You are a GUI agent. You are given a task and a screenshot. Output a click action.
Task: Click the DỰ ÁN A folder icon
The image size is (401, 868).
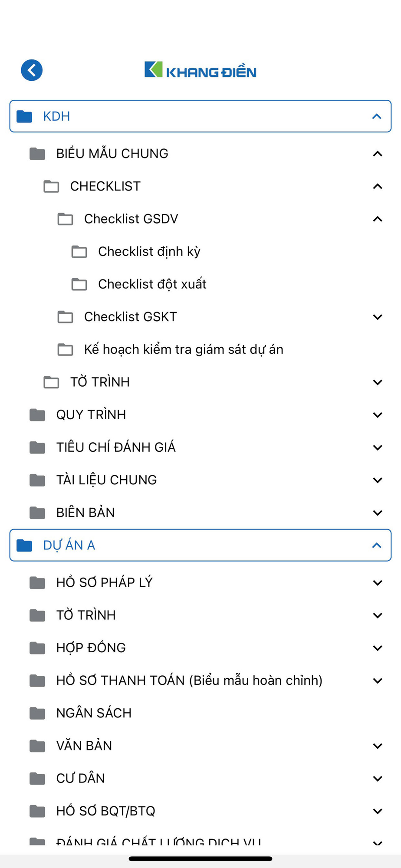[x=24, y=545]
